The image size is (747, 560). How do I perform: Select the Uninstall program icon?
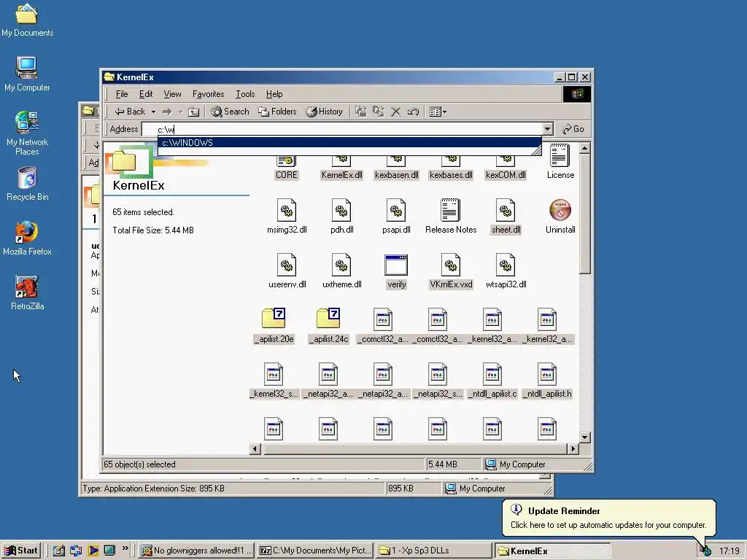tap(560, 216)
